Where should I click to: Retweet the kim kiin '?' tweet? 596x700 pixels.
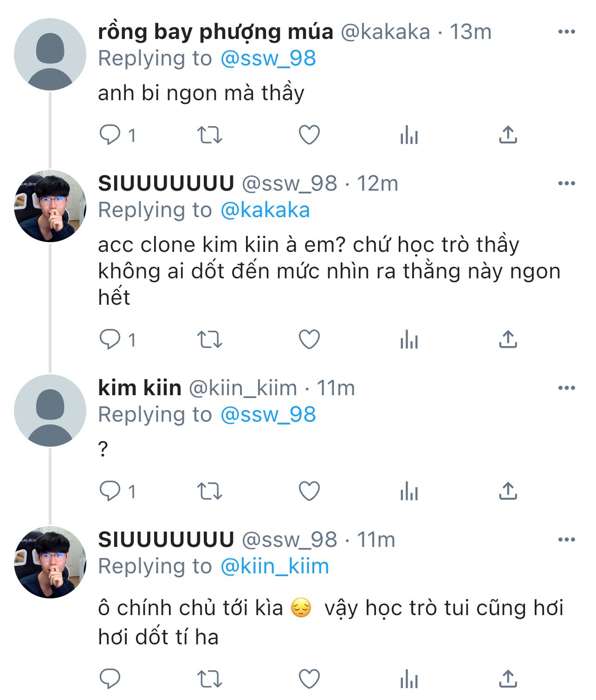[210, 491]
